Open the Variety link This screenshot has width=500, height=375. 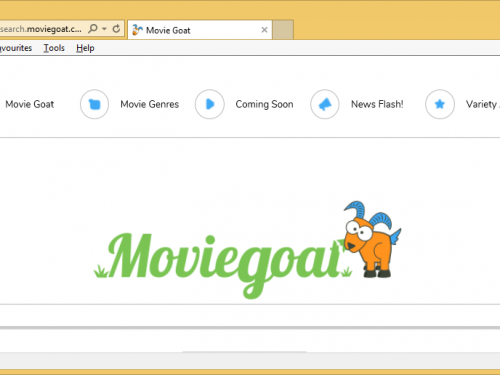tap(482, 104)
